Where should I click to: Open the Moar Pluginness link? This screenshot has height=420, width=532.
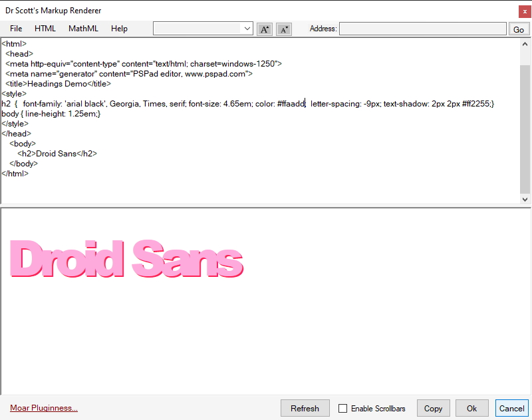pyautogui.click(x=44, y=408)
